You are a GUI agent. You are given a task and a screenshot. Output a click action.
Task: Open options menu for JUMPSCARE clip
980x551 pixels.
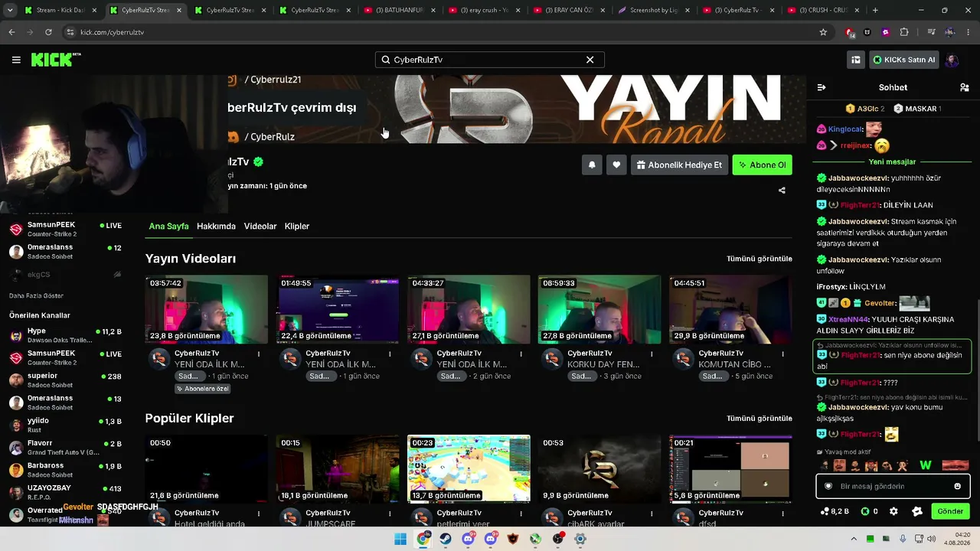(x=390, y=514)
